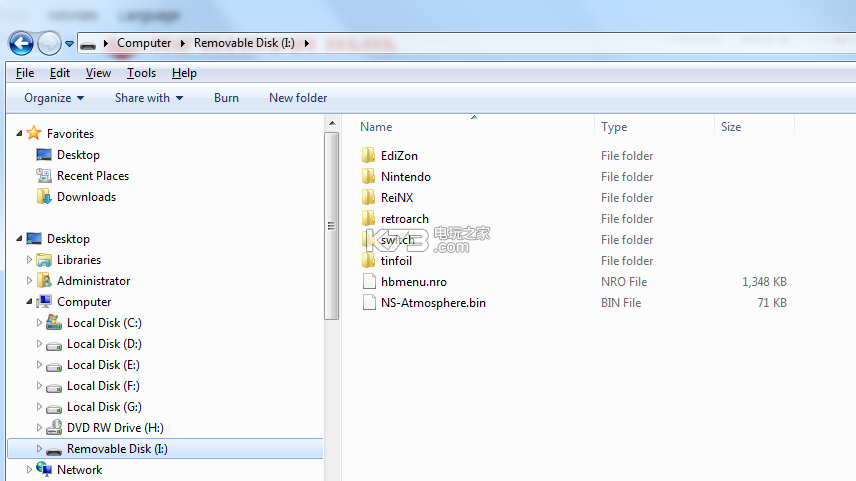Image resolution: width=856 pixels, height=481 pixels.
Task: Click the Network icon in navigation pane
Action: 44,470
